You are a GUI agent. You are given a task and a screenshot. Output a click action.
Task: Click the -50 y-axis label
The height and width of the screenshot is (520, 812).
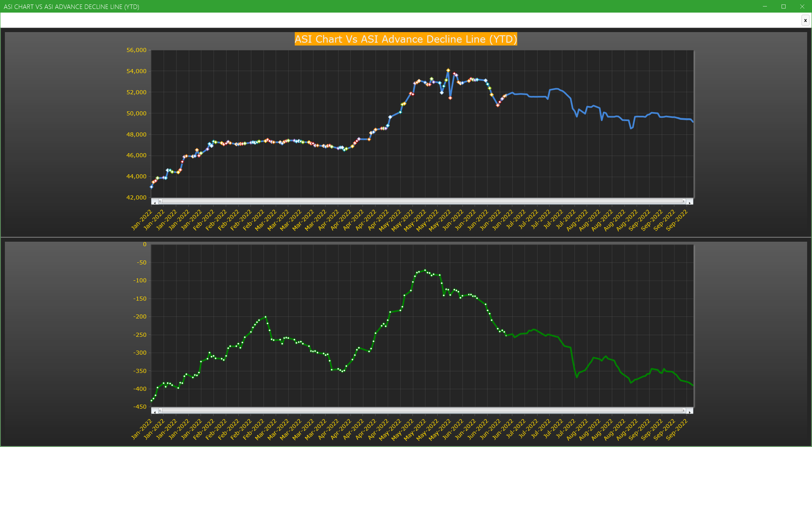click(142, 262)
